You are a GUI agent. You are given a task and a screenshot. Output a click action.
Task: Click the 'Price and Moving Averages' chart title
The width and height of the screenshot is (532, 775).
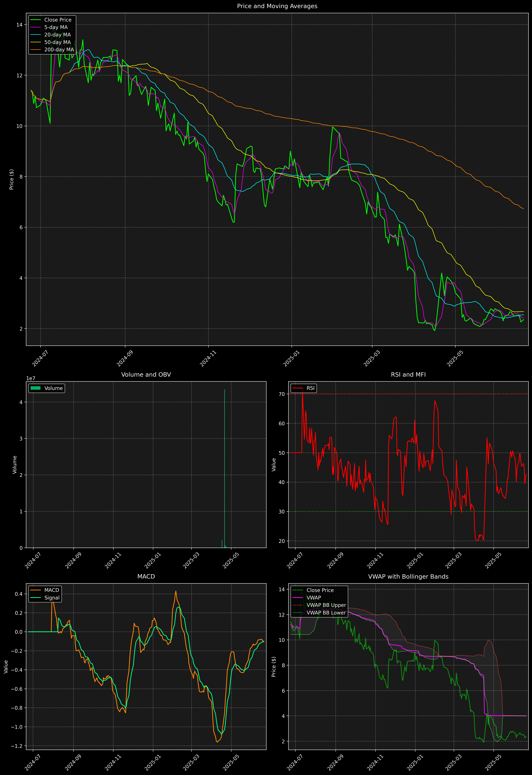[277, 6]
